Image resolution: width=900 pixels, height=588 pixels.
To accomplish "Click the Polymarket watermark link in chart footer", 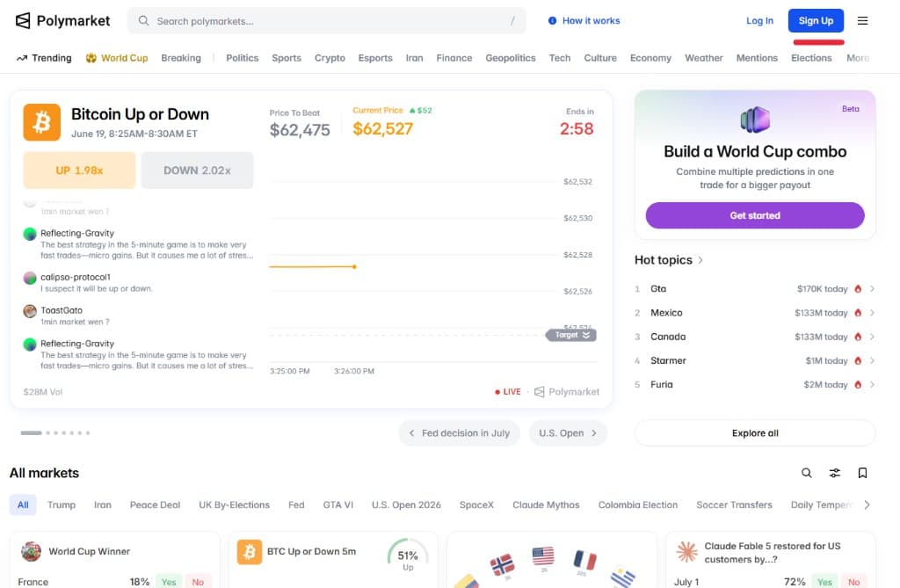I will (567, 392).
